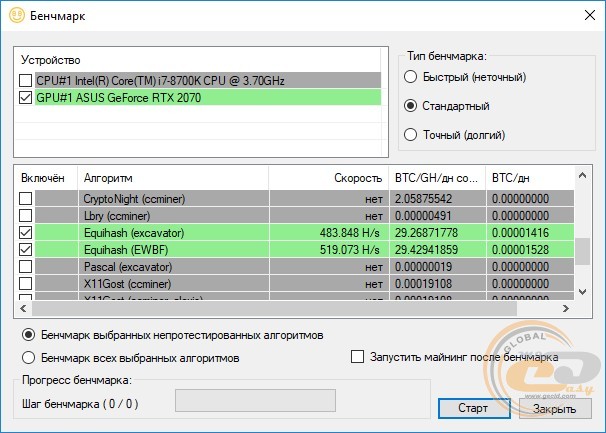Image resolution: width=606 pixels, height=433 pixels.
Task: Enable the CryptoNight (ccminer) algorithm checkbox
Action: pyautogui.click(x=26, y=199)
